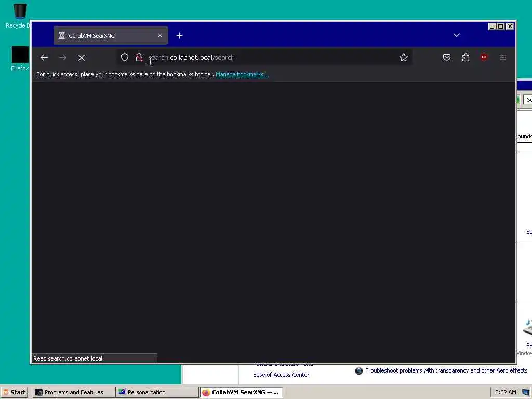Maximize the Firefox window
Screen dimensions: 532x399
pos(500,26)
